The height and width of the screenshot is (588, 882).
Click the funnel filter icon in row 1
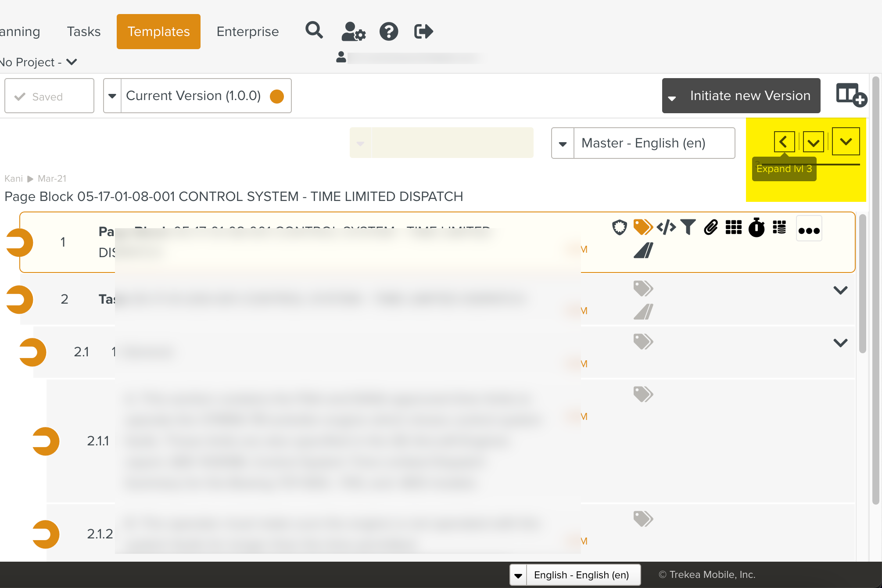688,227
